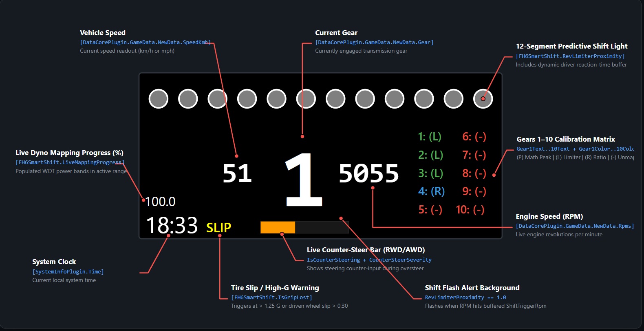Click the orange counter-steer bar
This screenshot has height=331, width=644.
(x=278, y=227)
